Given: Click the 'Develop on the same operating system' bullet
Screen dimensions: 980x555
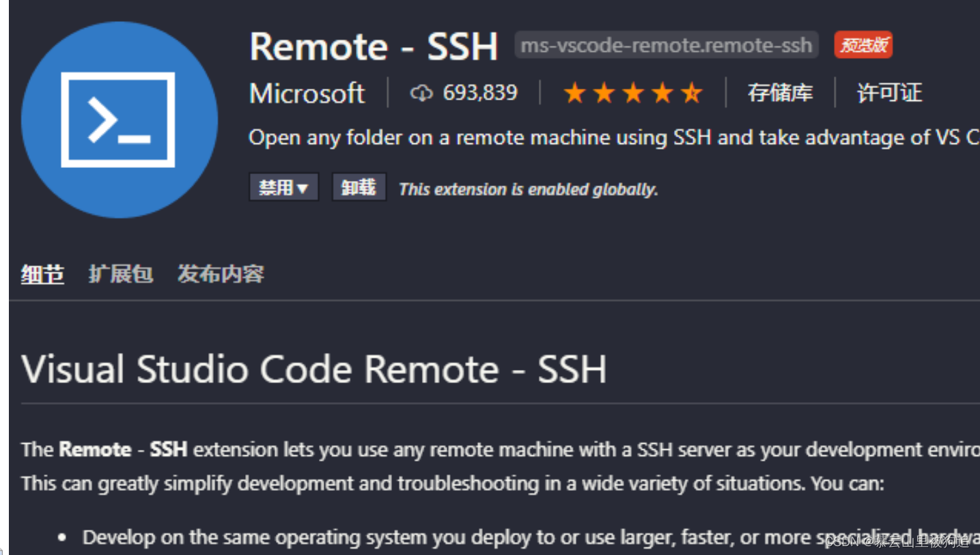Looking at the screenshot, I should point(531,537).
